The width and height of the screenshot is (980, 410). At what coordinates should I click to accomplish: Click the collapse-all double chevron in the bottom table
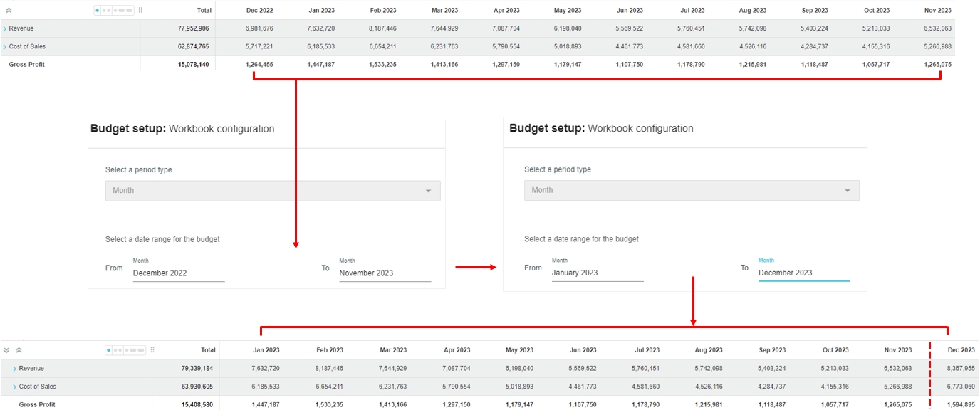pos(19,350)
